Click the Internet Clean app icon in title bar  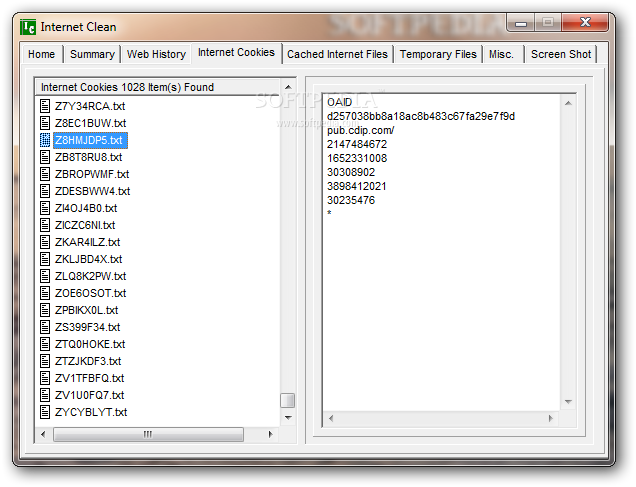coord(28,27)
